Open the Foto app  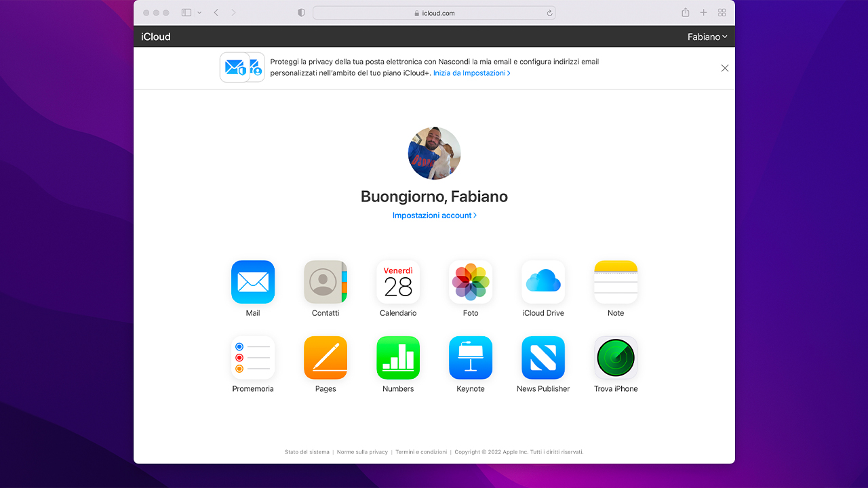[471, 282]
